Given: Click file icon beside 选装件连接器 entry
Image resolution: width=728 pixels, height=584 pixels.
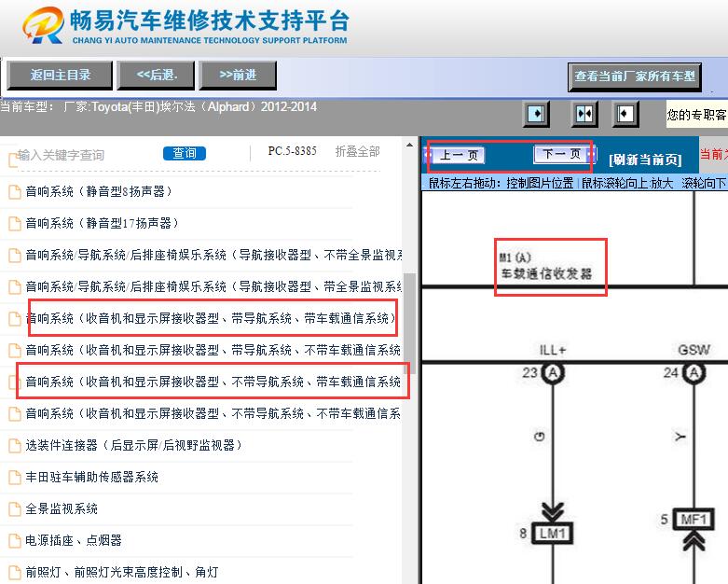Looking at the screenshot, I should tap(15, 446).
